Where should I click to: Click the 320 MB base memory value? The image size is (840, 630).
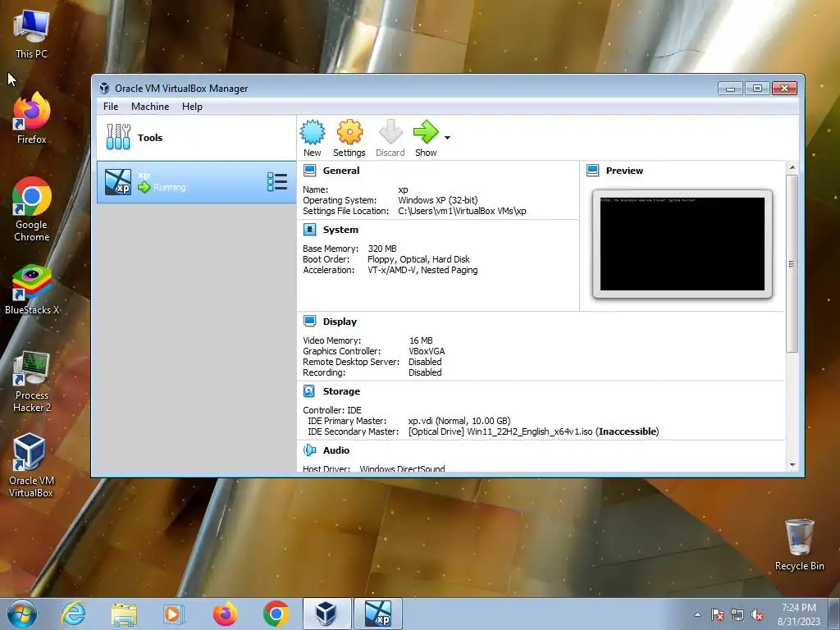382,249
